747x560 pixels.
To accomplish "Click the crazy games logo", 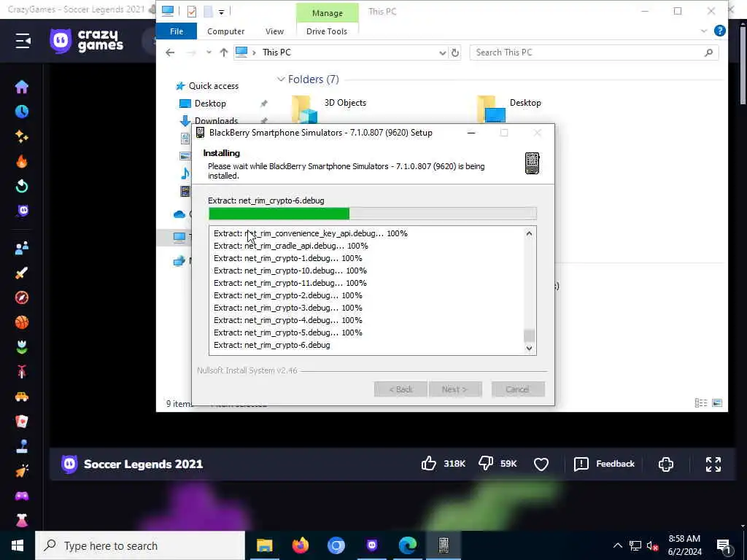I will pyautogui.click(x=87, y=41).
